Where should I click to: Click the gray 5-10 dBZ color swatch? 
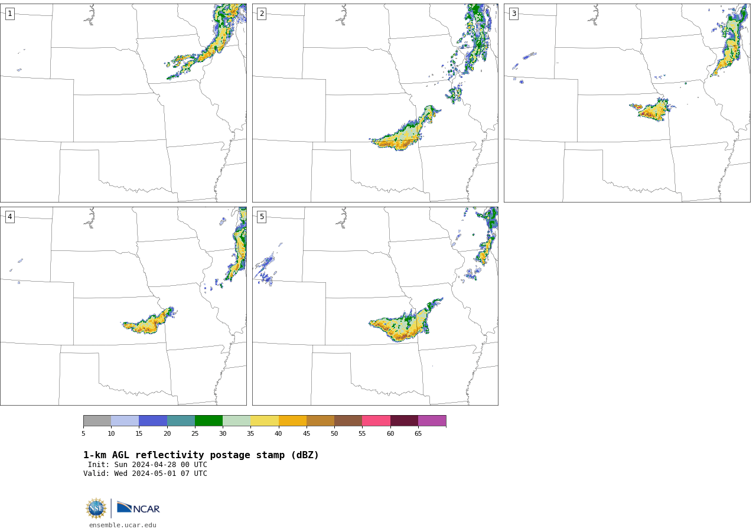click(97, 421)
